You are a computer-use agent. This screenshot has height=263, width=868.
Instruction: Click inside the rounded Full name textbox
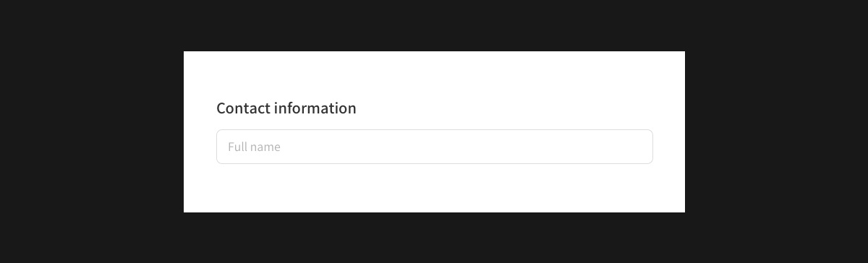(x=434, y=147)
